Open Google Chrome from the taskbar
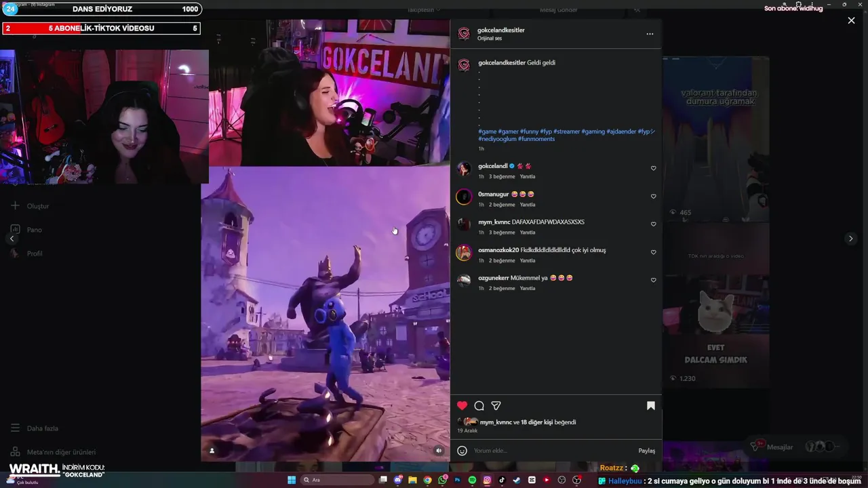868x488 pixels. coord(427,480)
